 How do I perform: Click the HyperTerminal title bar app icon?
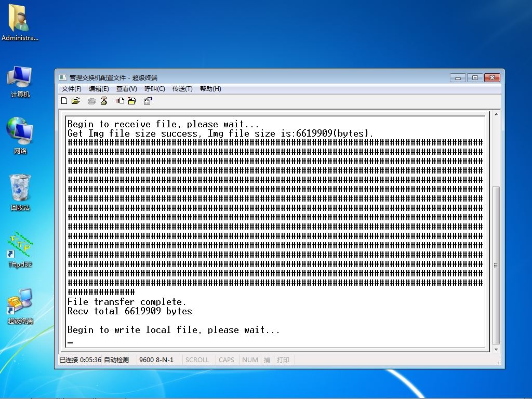pyautogui.click(x=63, y=77)
